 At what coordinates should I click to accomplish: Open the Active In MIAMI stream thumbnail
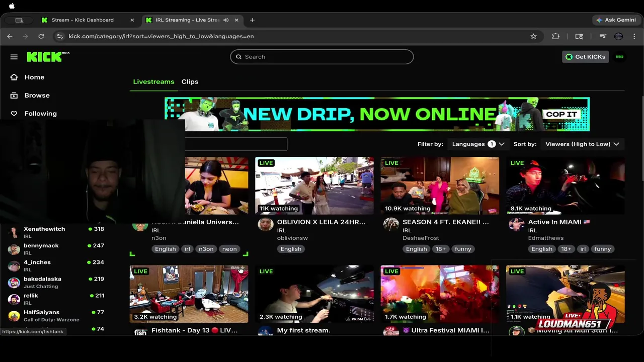[566, 186]
